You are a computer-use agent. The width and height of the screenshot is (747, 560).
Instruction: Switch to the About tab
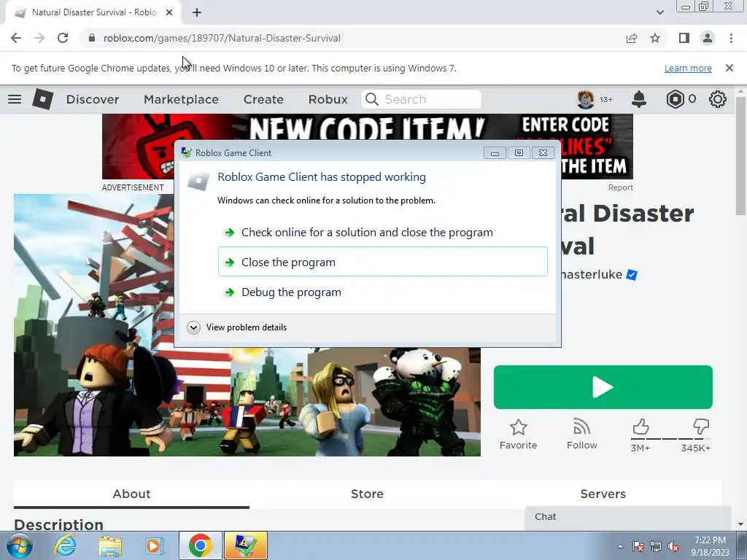[x=131, y=494]
